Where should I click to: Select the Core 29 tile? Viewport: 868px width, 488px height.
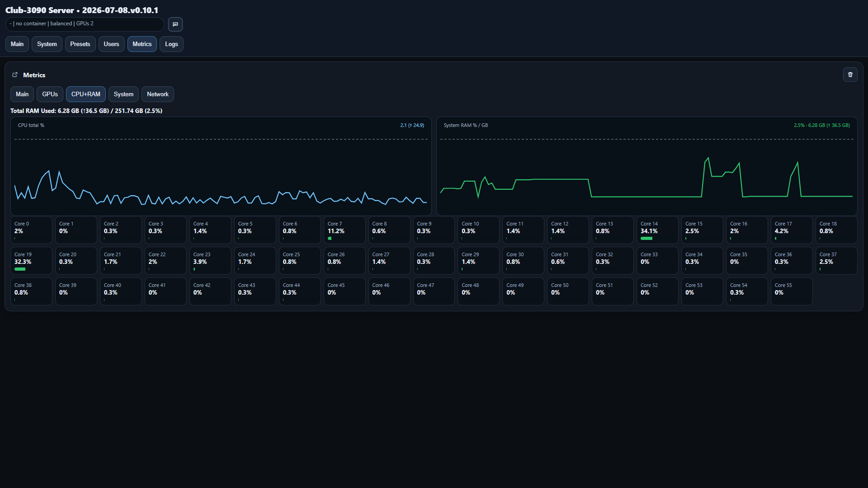(478, 261)
